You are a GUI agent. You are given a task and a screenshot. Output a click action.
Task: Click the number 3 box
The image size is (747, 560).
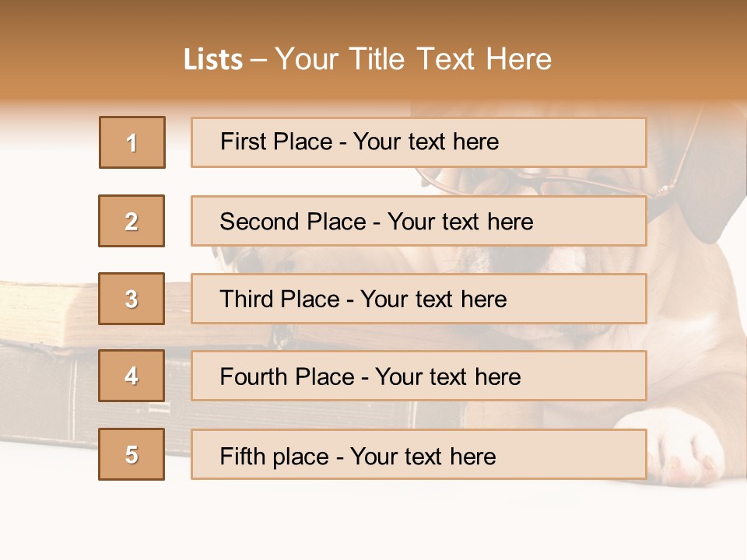point(132,299)
